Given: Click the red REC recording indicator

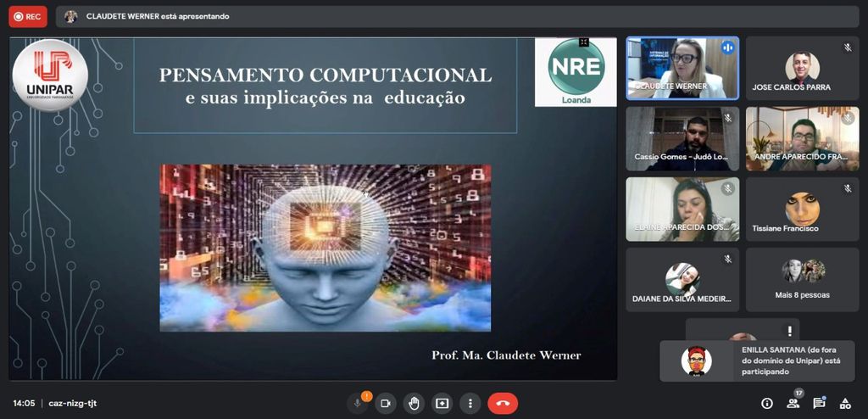Looking at the screenshot, I should [x=28, y=16].
